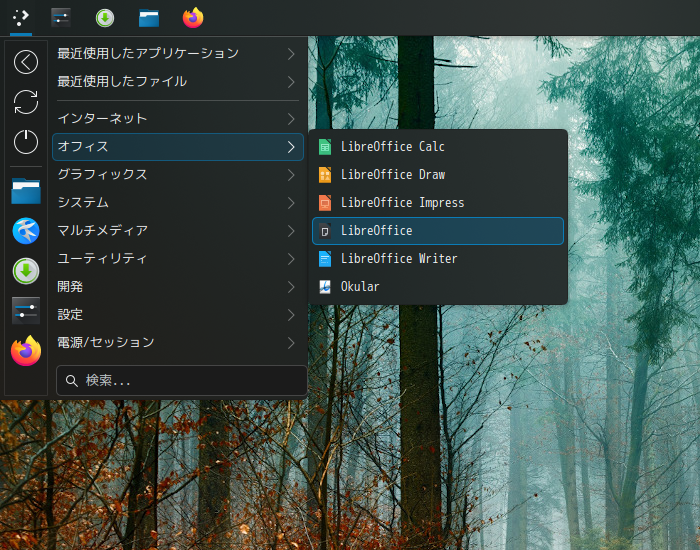Open 最近使用したアプリケーション menu entry

pos(178,54)
